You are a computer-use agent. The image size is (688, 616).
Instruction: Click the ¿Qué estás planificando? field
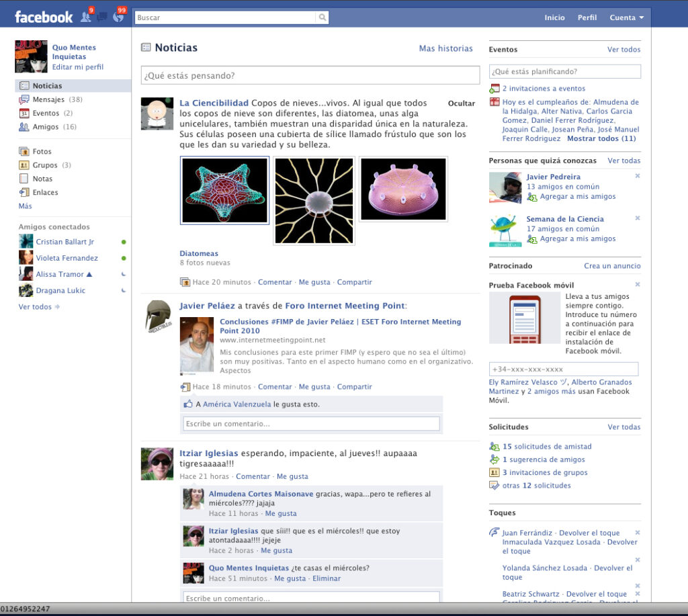[x=564, y=71]
